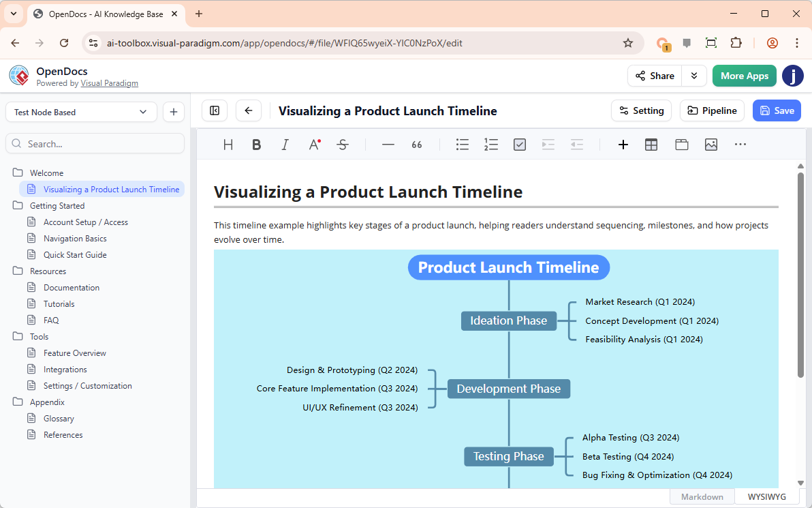Open the Test Node Based dropdown
812x508 pixels.
click(x=81, y=112)
